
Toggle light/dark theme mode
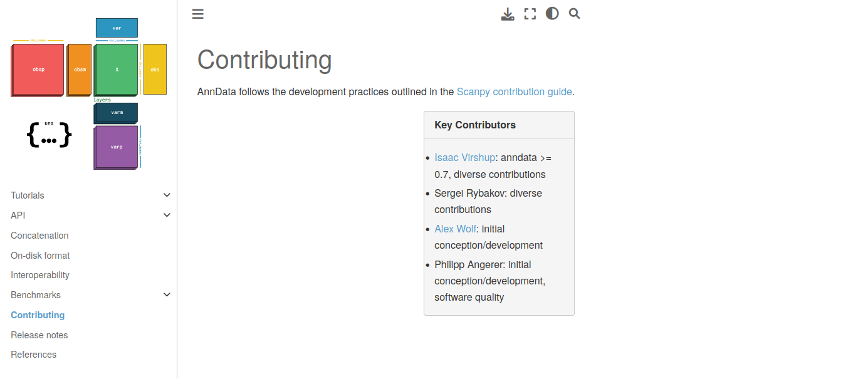coord(552,13)
